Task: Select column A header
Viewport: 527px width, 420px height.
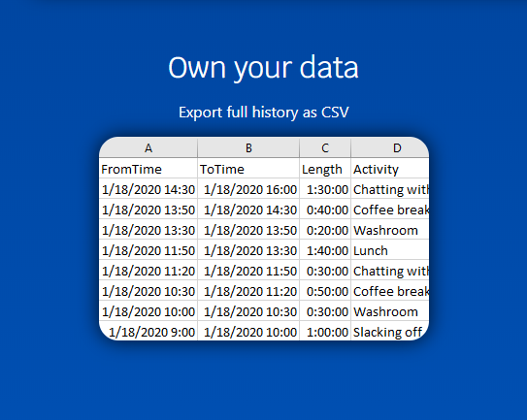Action: click(148, 147)
